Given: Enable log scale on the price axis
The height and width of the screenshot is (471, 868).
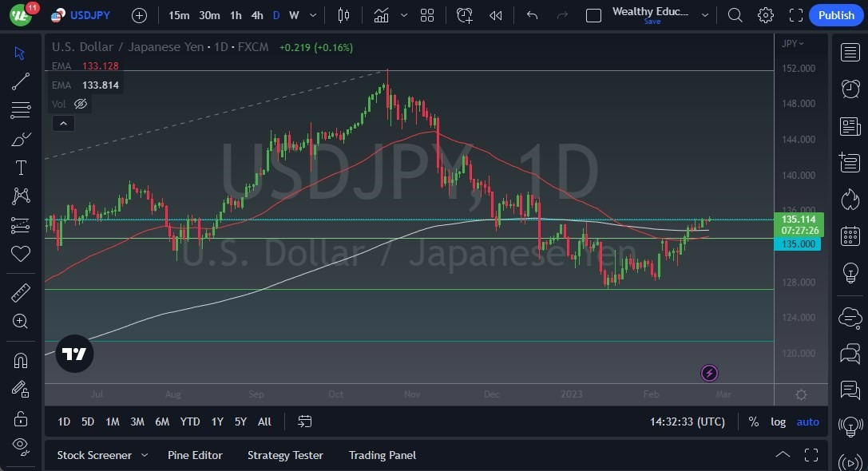Looking at the screenshot, I should click(x=779, y=422).
